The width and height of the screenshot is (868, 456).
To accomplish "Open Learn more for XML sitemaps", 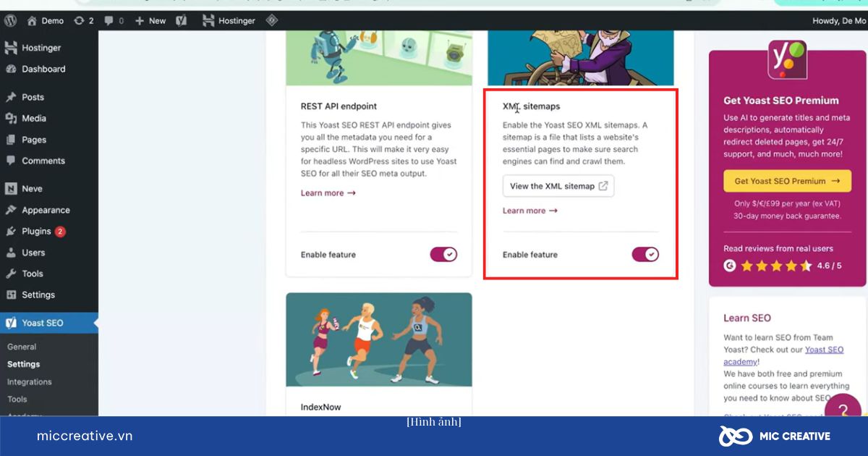I will pyautogui.click(x=530, y=211).
